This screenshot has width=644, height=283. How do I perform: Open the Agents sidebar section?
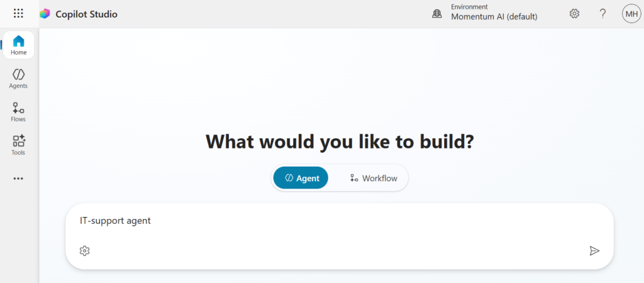(19, 79)
